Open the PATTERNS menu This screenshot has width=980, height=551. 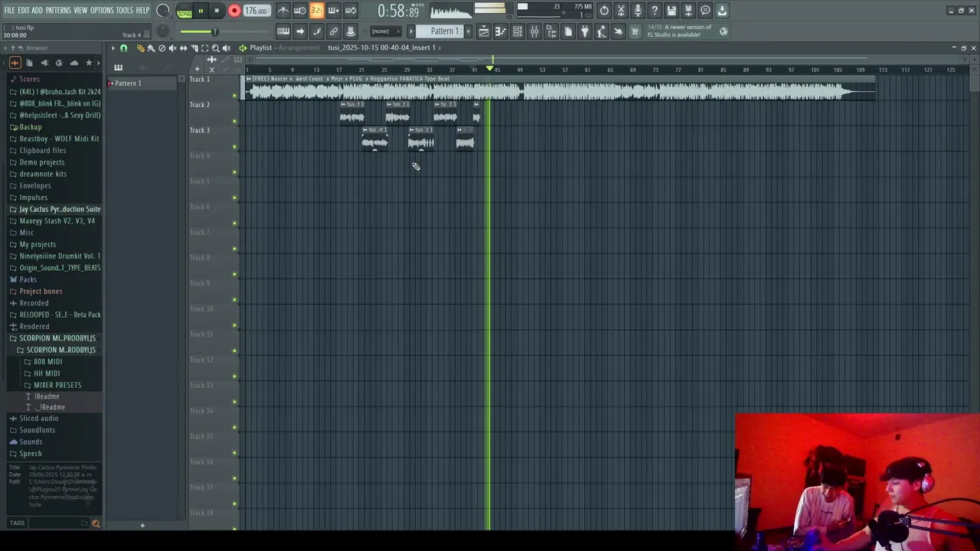tap(58, 11)
